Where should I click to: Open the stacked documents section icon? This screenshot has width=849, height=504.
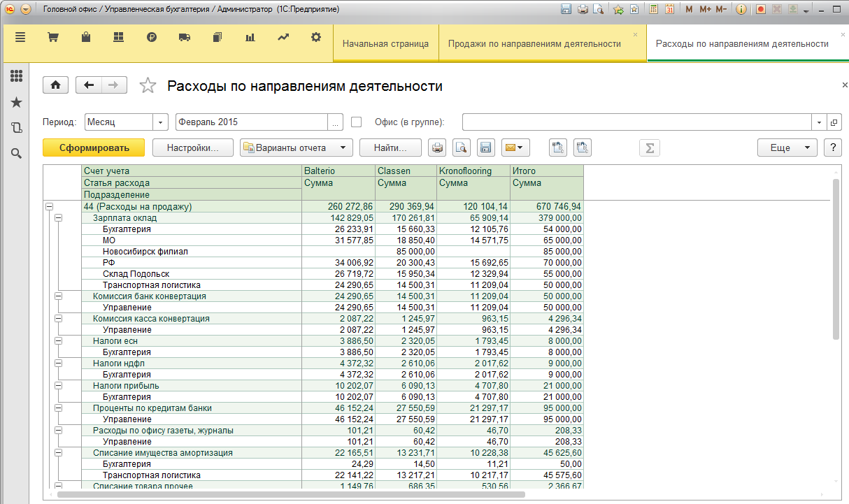(x=217, y=38)
